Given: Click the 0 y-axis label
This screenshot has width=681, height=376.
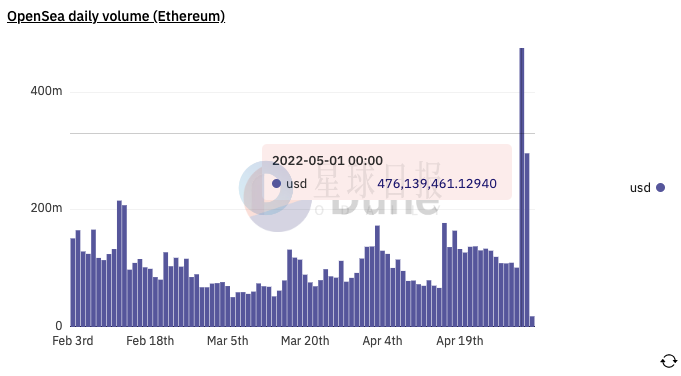Looking at the screenshot, I should 59,326.
